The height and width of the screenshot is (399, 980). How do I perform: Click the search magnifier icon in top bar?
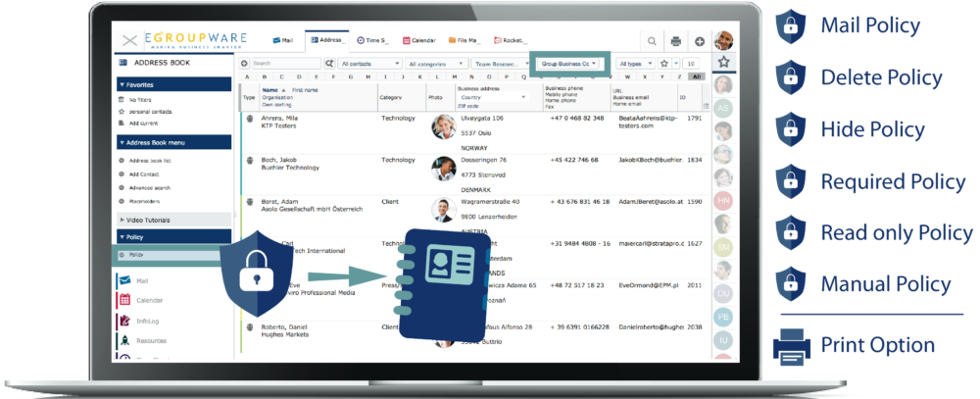[x=652, y=41]
